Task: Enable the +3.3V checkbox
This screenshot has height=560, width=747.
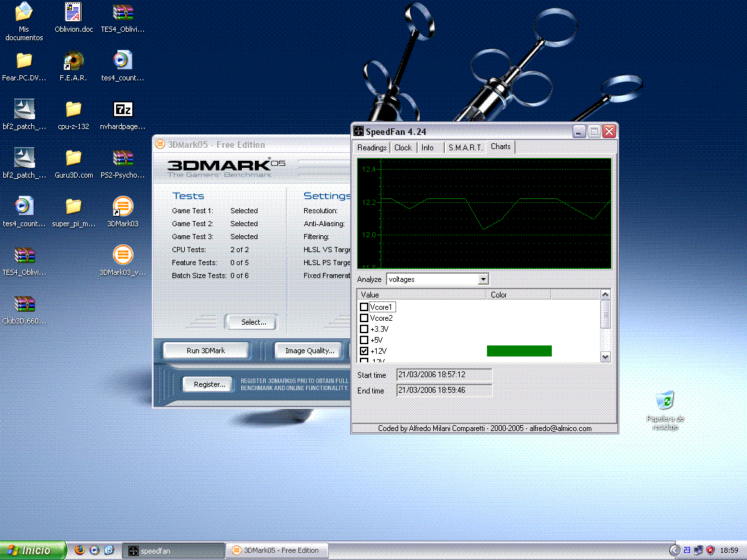Action: (x=364, y=329)
